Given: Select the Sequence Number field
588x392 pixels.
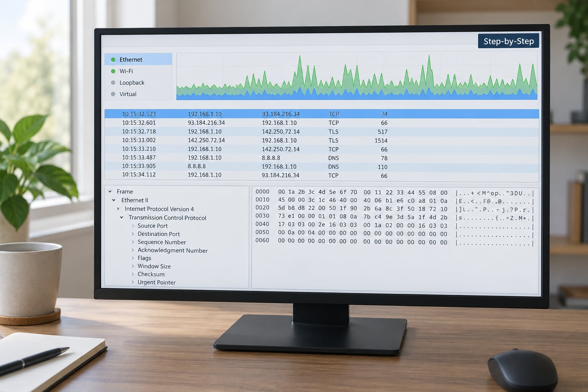Looking at the screenshot, I should (x=162, y=242).
